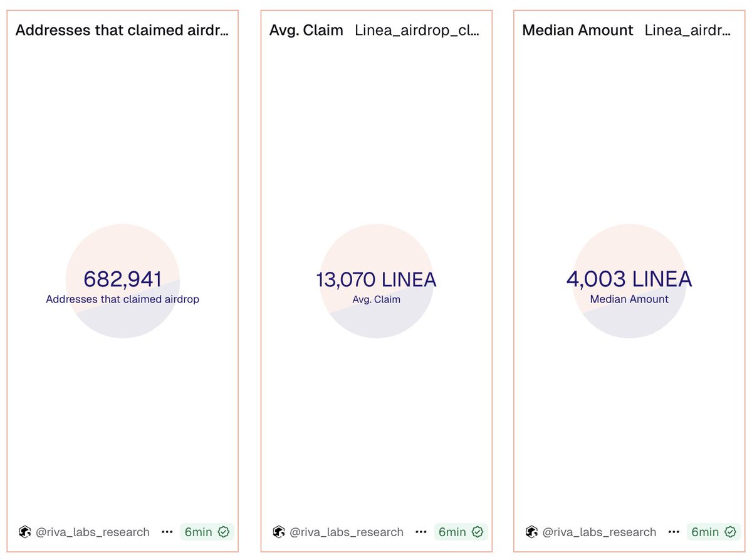Image resolution: width=752 pixels, height=560 pixels.
Task: Click the 6min badge on Avg. Claim card
Action: click(x=461, y=532)
